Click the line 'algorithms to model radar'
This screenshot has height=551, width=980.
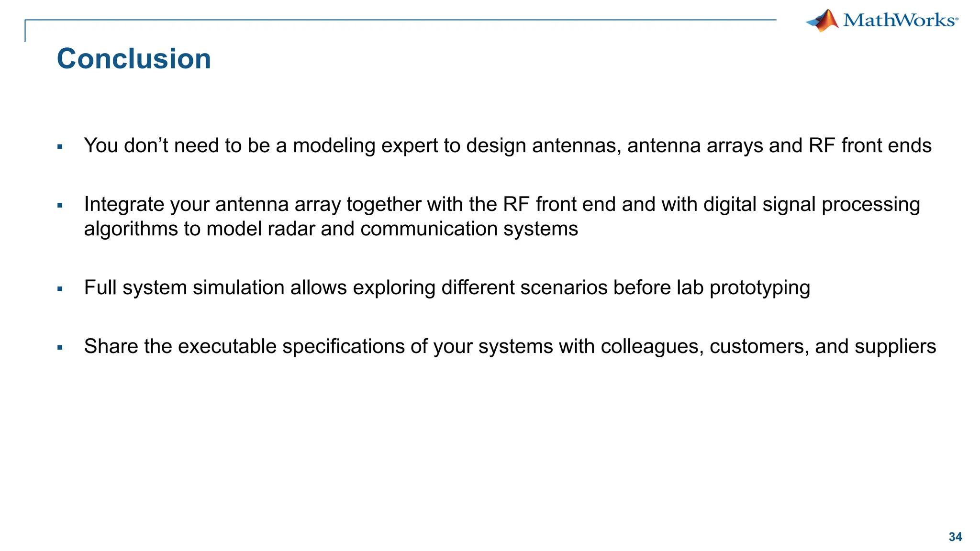click(x=331, y=229)
